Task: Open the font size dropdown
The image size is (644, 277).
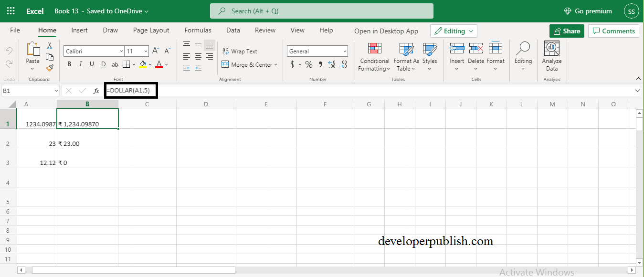Action: click(145, 51)
